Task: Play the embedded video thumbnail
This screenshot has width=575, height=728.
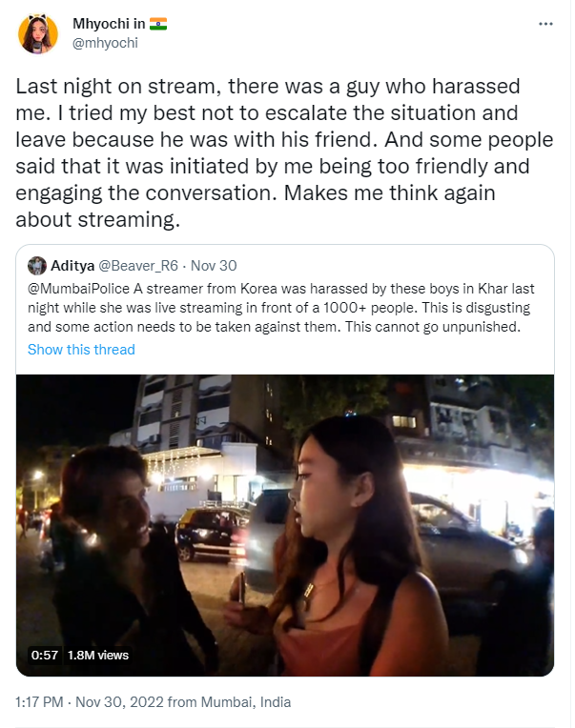Action: point(285,525)
